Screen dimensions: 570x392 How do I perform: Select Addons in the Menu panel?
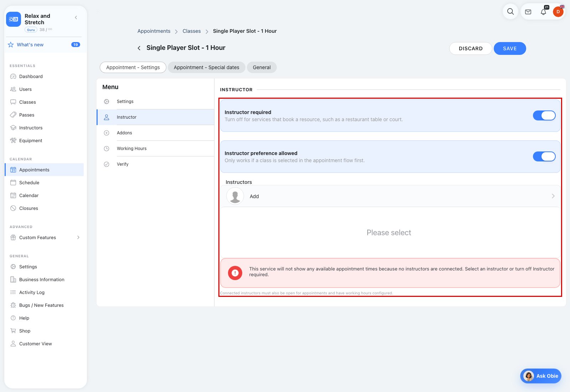(156, 133)
